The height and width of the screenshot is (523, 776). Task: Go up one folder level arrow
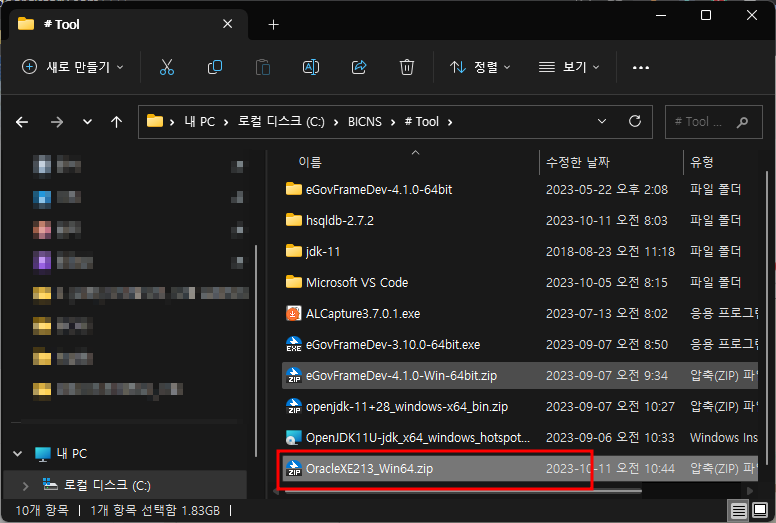coord(116,122)
